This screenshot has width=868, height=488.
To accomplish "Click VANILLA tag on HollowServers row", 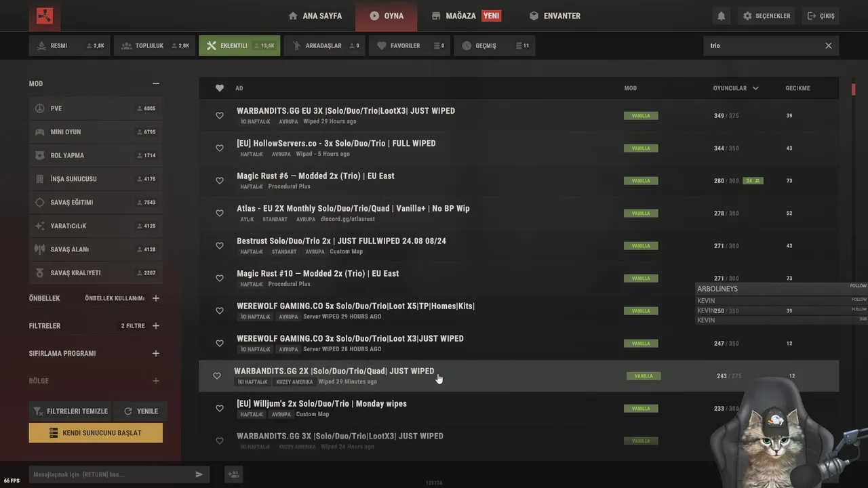I will click(x=641, y=148).
